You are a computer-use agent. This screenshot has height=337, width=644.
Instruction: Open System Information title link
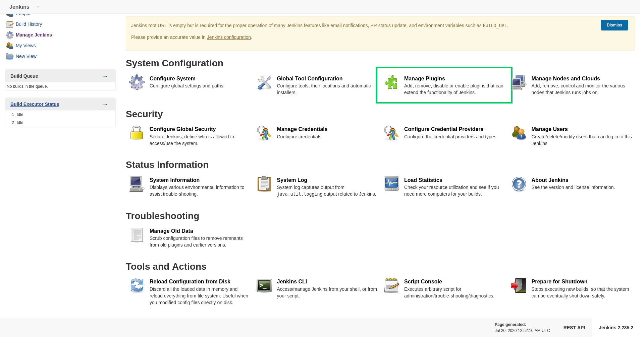pos(174,180)
